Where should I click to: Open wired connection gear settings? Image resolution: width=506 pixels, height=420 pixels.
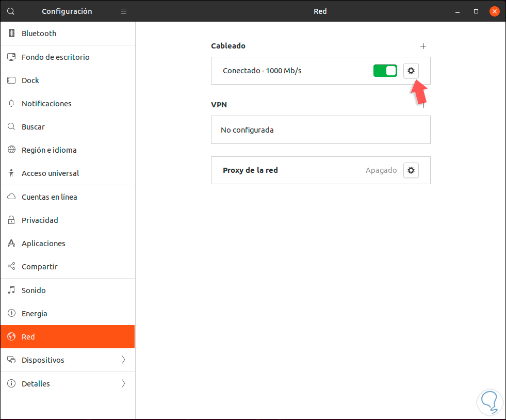pos(411,71)
